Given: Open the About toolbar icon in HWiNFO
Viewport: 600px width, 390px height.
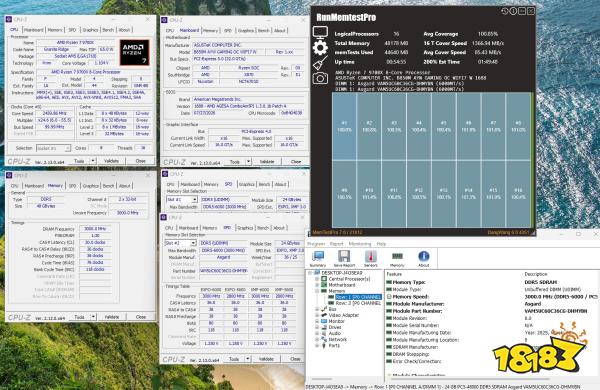Looking at the screenshot, I should click(424, 259).
